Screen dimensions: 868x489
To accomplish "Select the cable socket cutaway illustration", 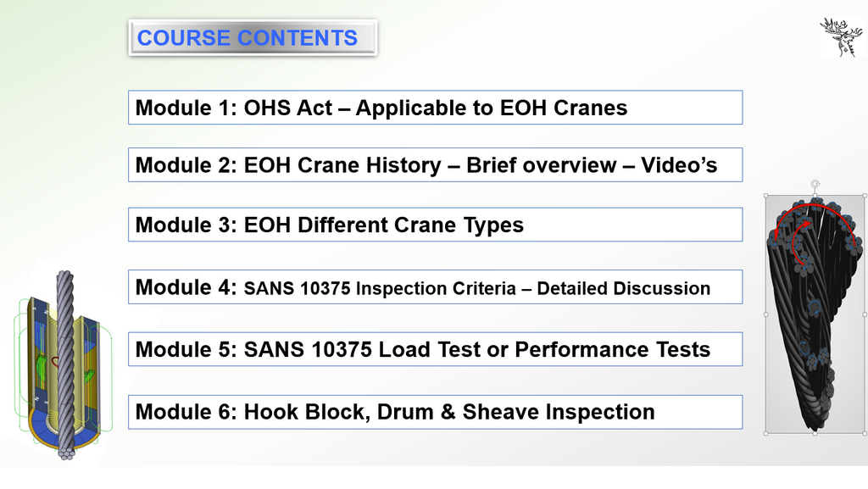I will [64, 373].
